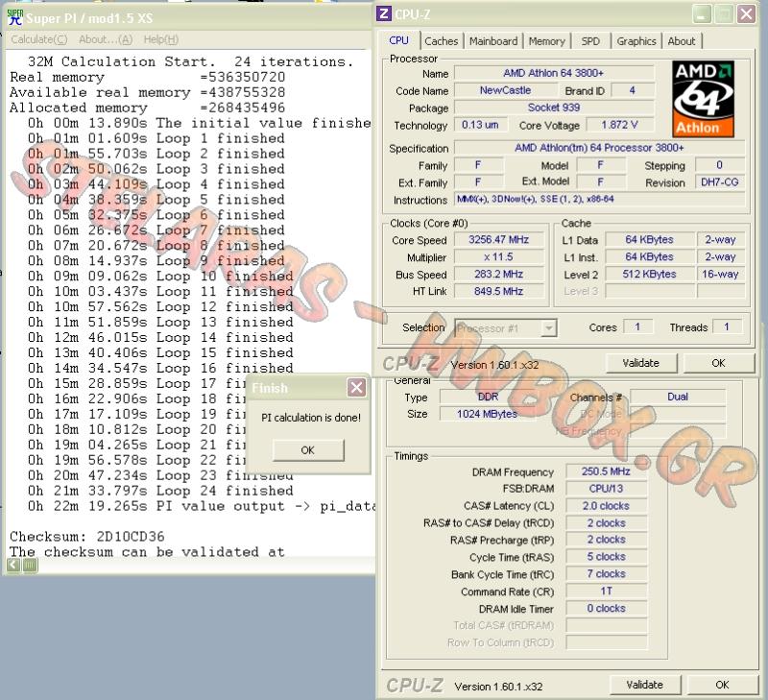The width and height of the screenshot is (768, 700).
Task: Click the Multiplier x 11.5 value
Action: pyautogui.click(x=498, y=257)
